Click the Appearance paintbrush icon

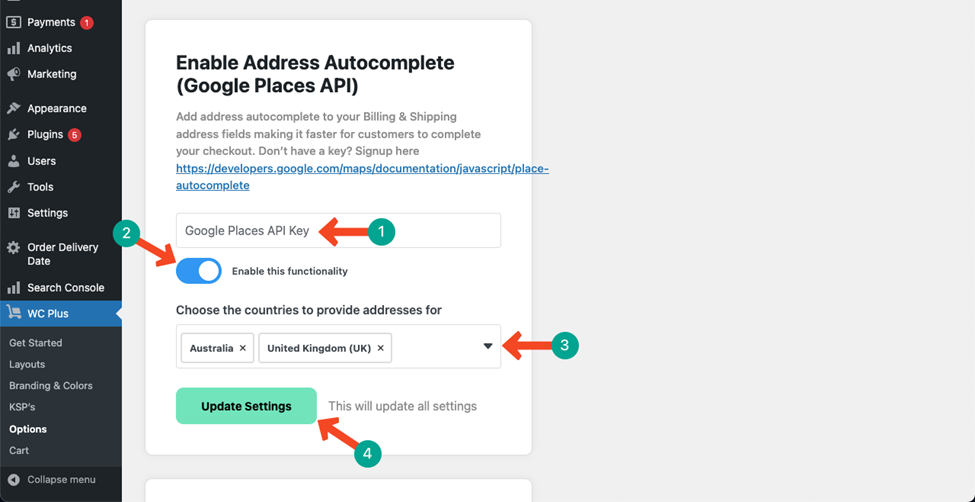(14, 108)
